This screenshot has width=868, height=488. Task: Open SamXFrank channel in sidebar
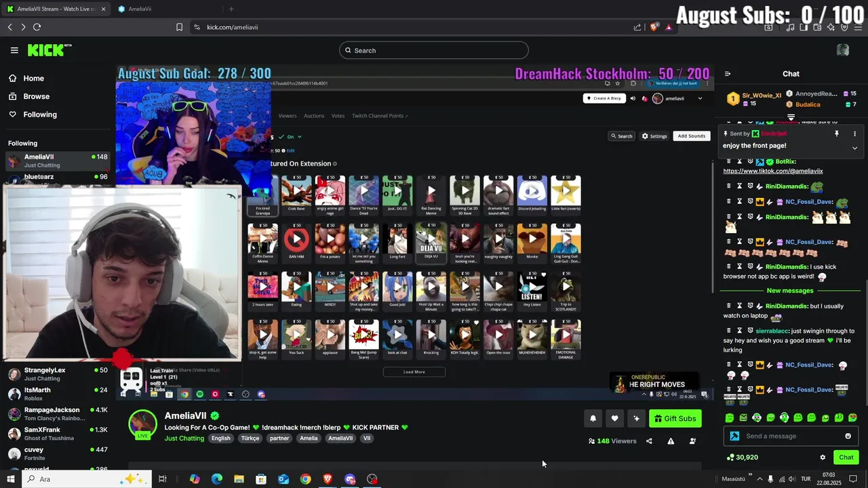coord(57,434)
